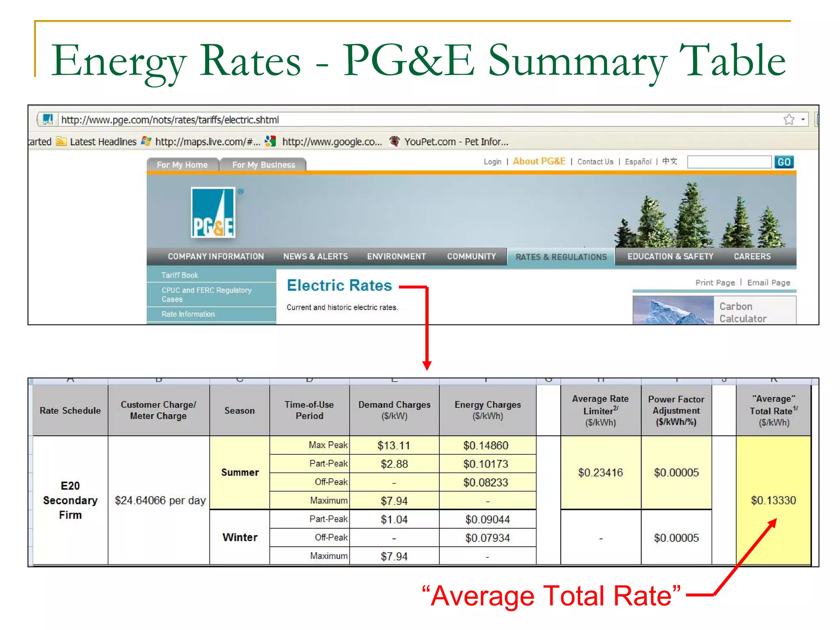840x630 pixels.
Task: Select the $0.13330 average total rate cell
Action: 774,500
